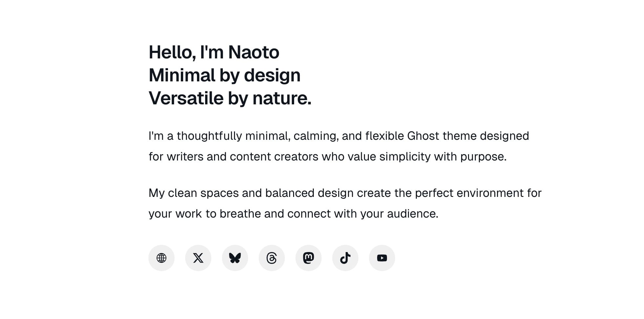Launch the YouTube channel icon
The width and height of the screenshot is (644, 319).
point(382,258)
